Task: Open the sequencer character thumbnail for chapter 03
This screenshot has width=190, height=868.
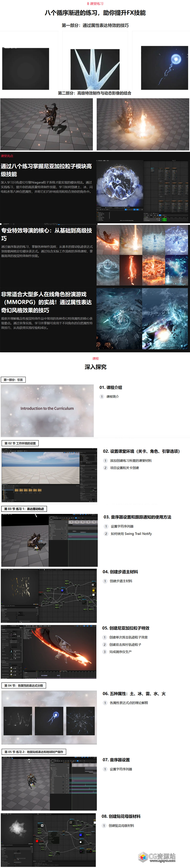Action: pyautogui.click(x=49, y=540)
